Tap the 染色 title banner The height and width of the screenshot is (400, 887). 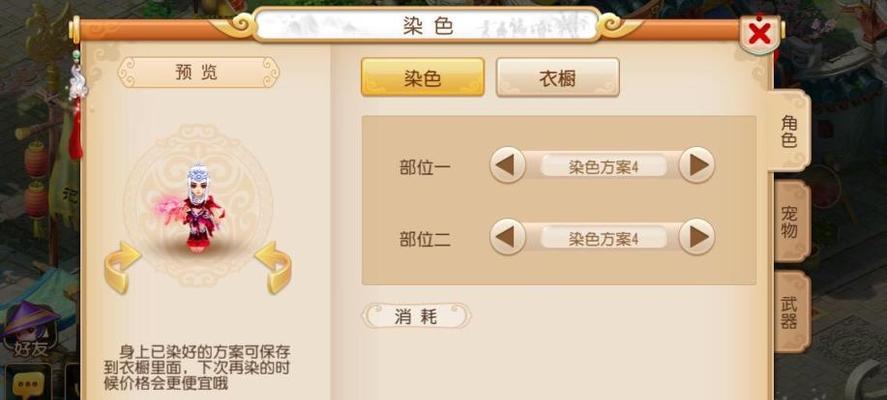click(x=428, y=25)
